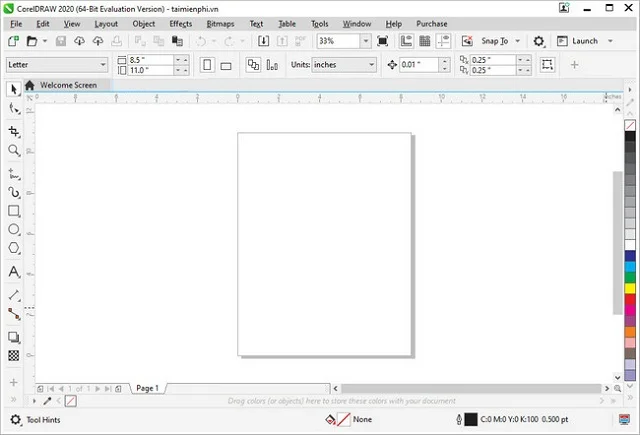Click the Purchase menu link
This screenshot has height=435, width=640.
coord(431,24)
